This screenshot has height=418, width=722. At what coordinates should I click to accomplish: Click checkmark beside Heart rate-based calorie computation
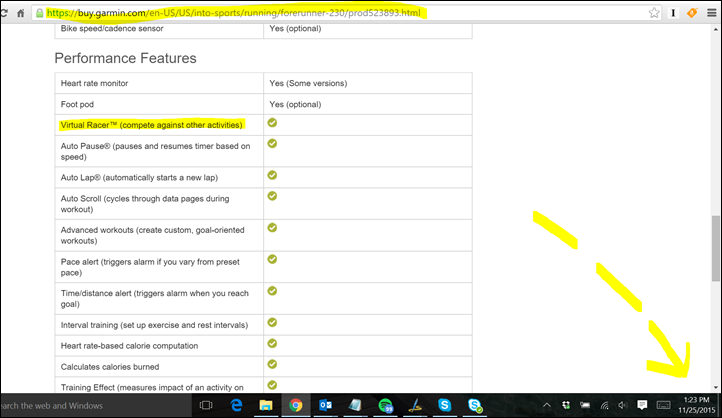point(272,343)
